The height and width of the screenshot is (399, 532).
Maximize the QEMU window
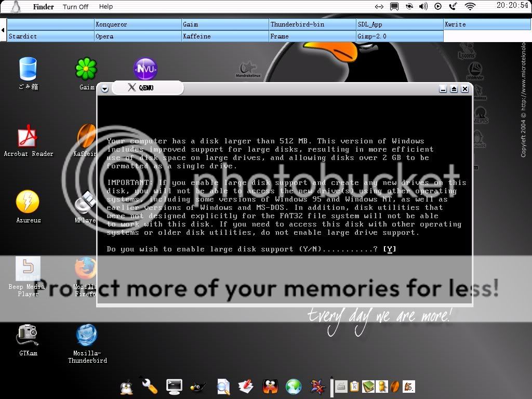[454, 89]
